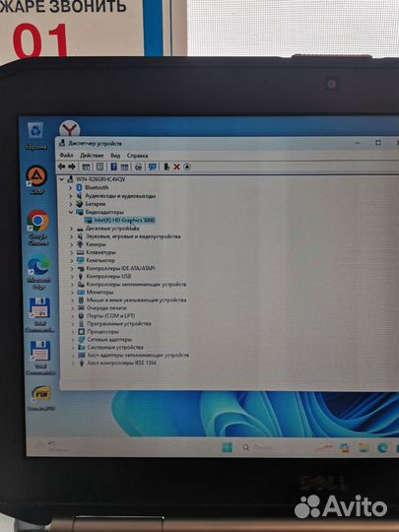Select Звуковые, игровые и видеоустройства row
Image resolution: width=399 pixels, height=532 pixels.
[x=133, y=236]
